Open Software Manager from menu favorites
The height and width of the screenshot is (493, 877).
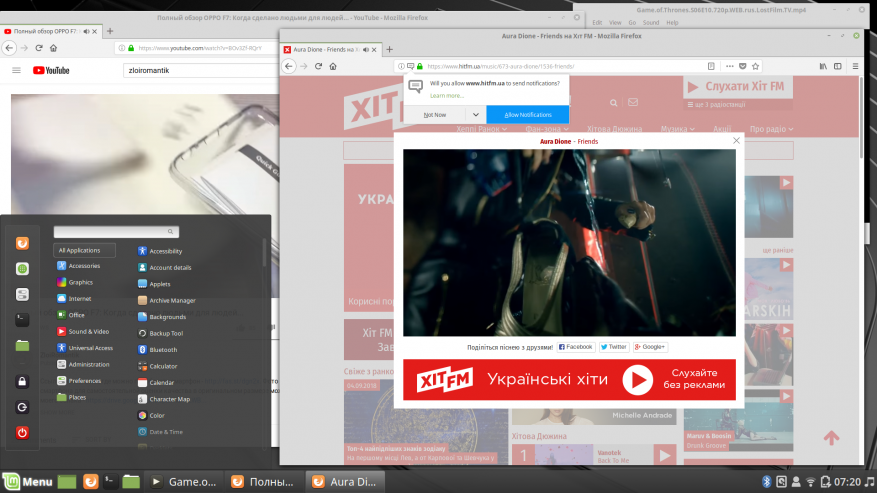[x=22, y=269]
